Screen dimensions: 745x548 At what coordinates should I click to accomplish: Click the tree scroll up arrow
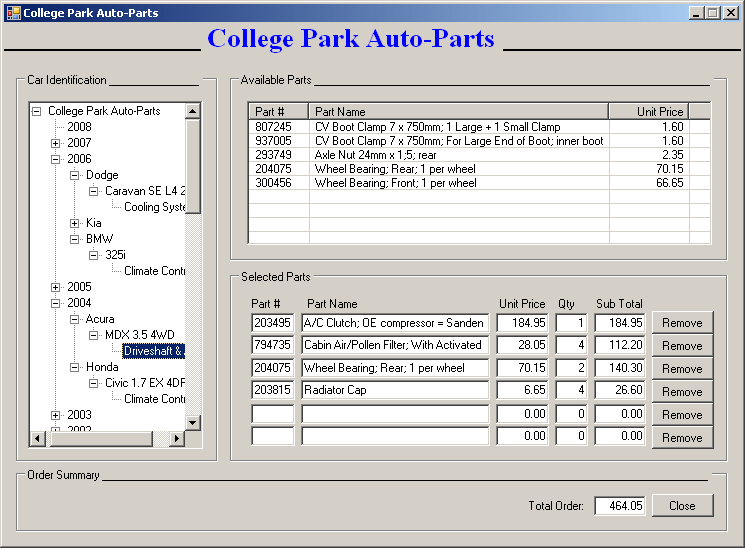click(192, 112)
